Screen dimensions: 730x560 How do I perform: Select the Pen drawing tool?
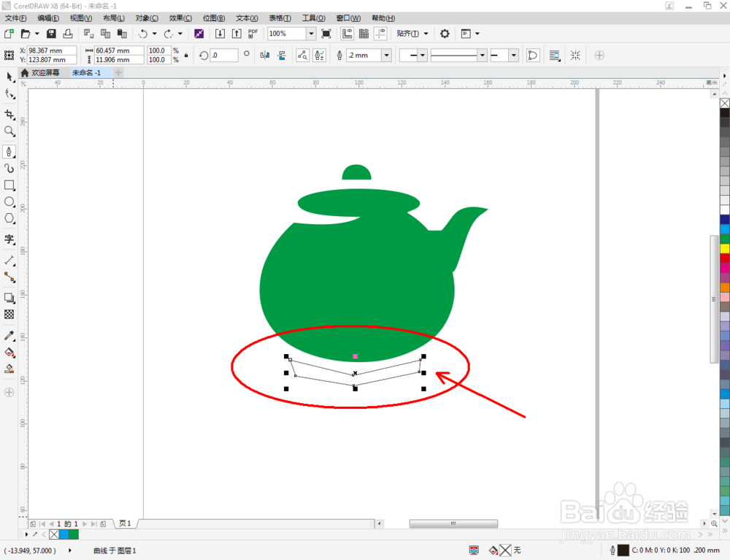click(x=9, y=151)
